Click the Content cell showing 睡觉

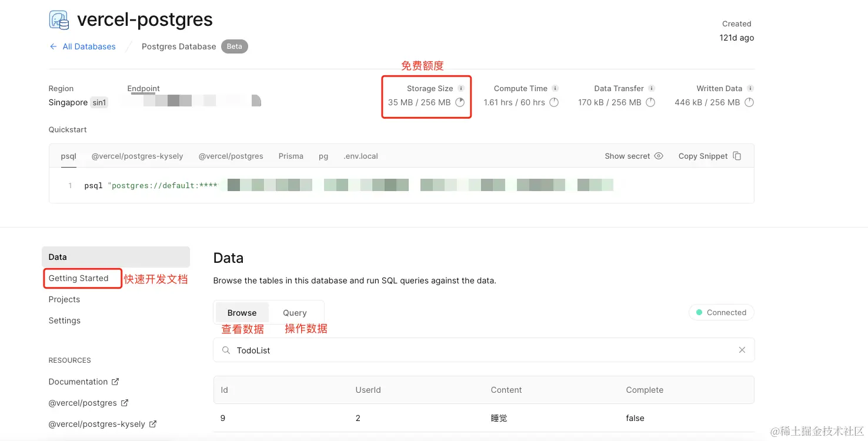coord(499,418)
